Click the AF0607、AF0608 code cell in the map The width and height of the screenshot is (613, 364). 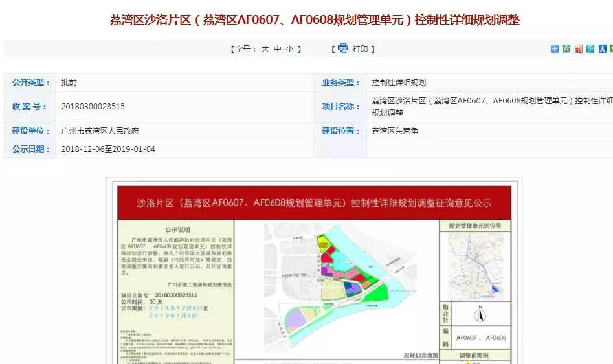tap(481, 337)
